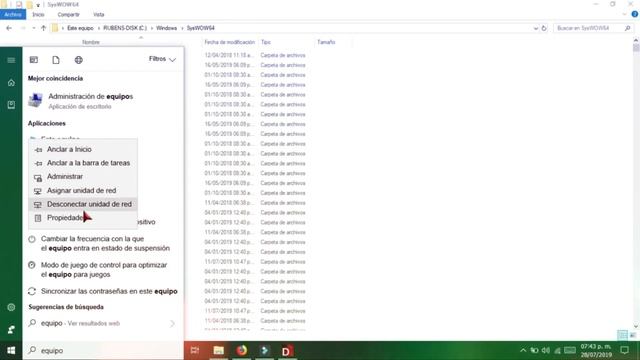Click SysWOW64 in address breadcrumb
The image size is (640, 360).
coord(201,28)
